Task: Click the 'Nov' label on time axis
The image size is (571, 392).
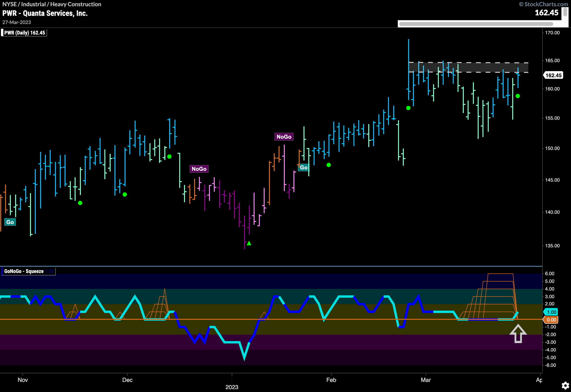Action: pos(23,380)
